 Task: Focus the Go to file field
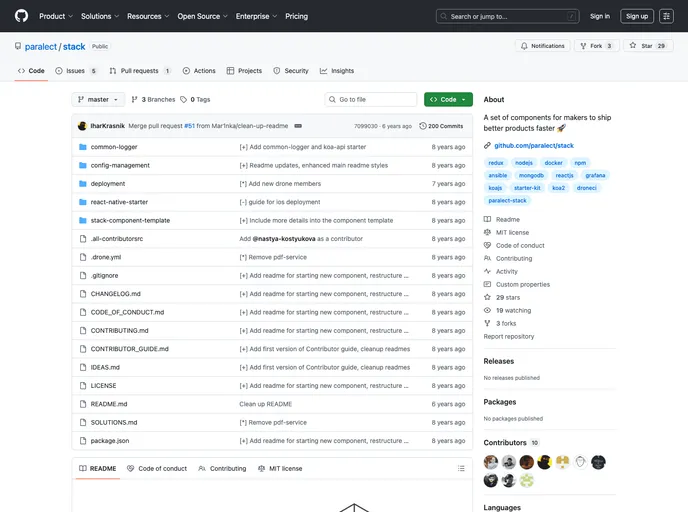[x=371, y=100]
